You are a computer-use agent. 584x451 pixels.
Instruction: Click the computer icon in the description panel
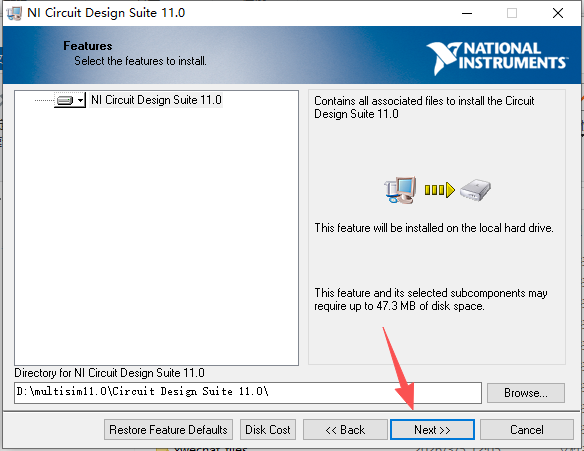(400, 190)
